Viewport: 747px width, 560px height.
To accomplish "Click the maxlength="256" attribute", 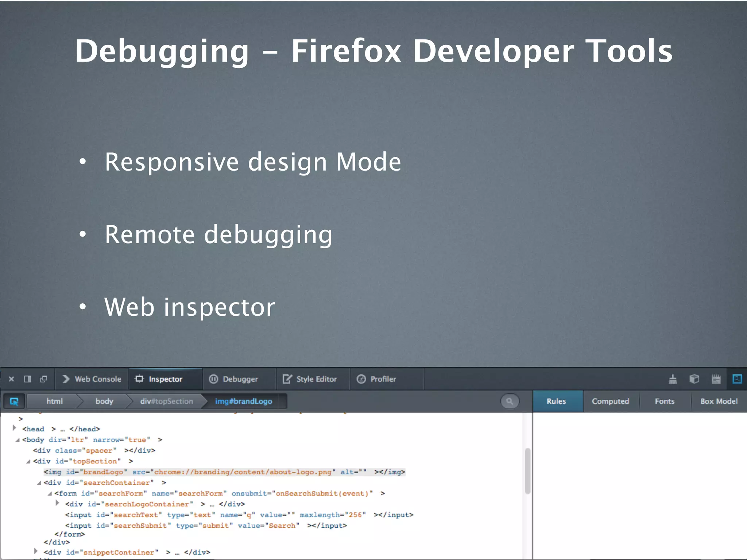I will (333, 515).
